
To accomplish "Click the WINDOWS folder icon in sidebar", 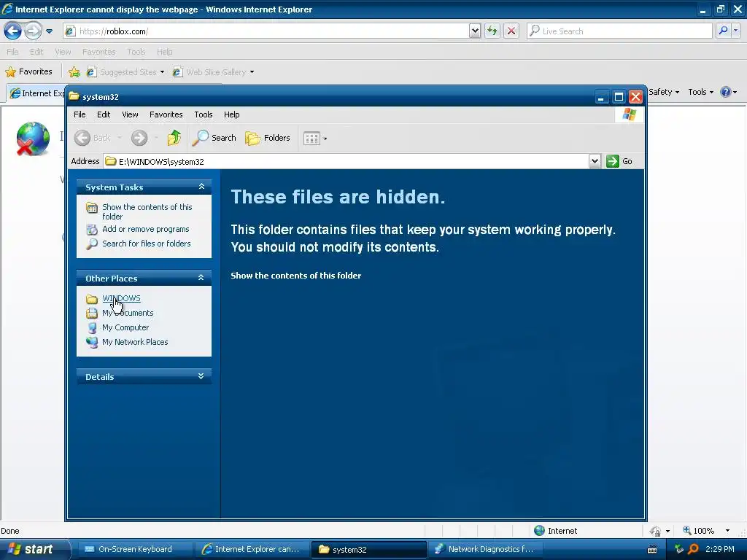I will pyautogui.click(x=92, y=299).
